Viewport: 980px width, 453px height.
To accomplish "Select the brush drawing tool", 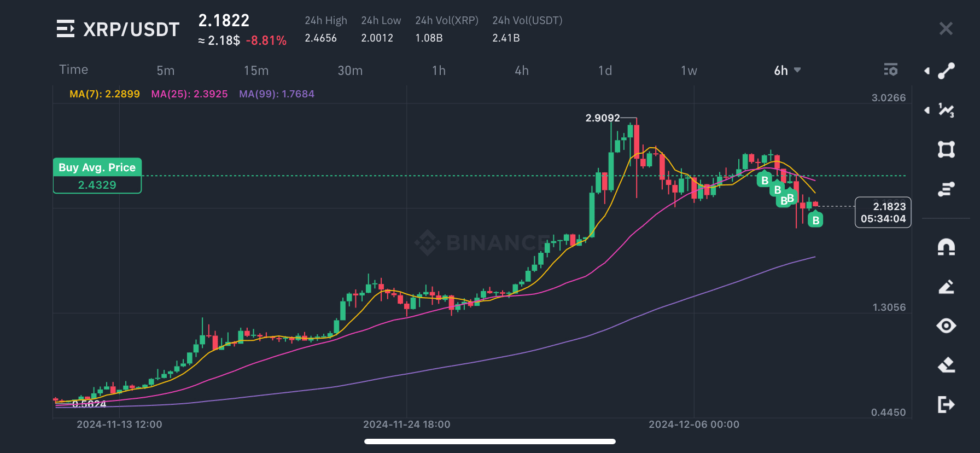I will pos(946,287).
